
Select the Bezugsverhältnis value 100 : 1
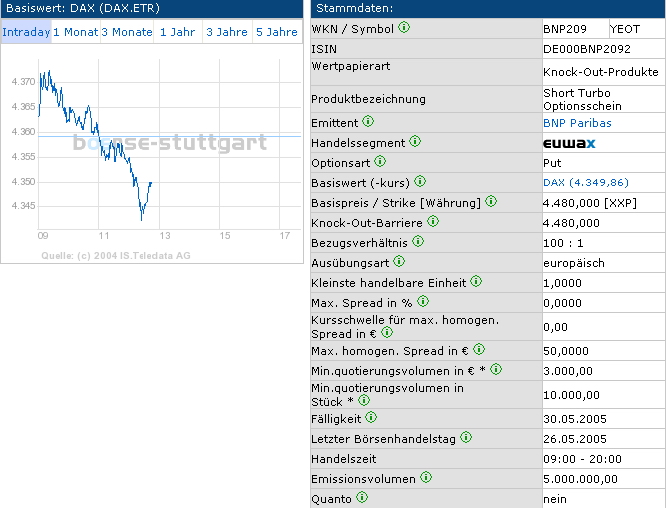point(563,243)
